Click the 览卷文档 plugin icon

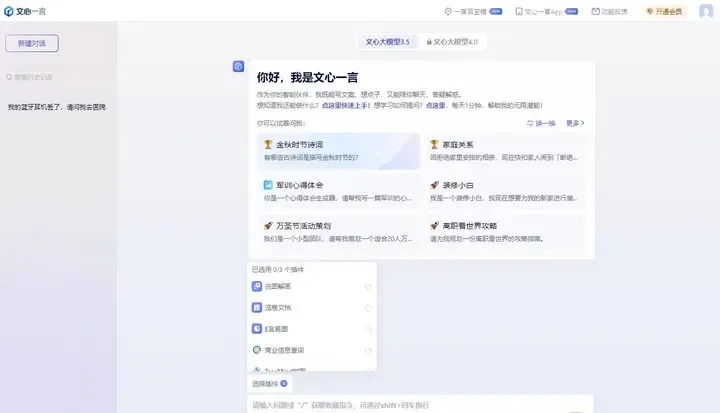[257, 307]
